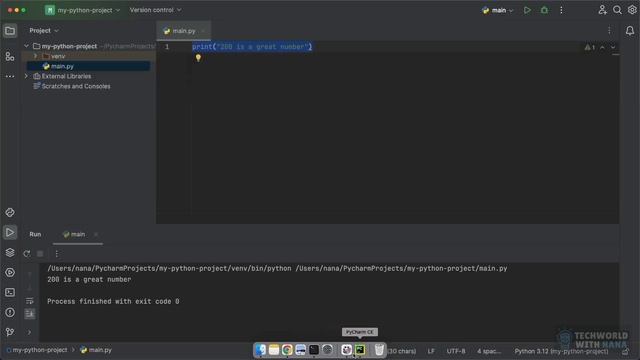This screenshot has width=640, height=360.
Task: Show intention actions yellow lightbulb
Action: click(198, 58)
